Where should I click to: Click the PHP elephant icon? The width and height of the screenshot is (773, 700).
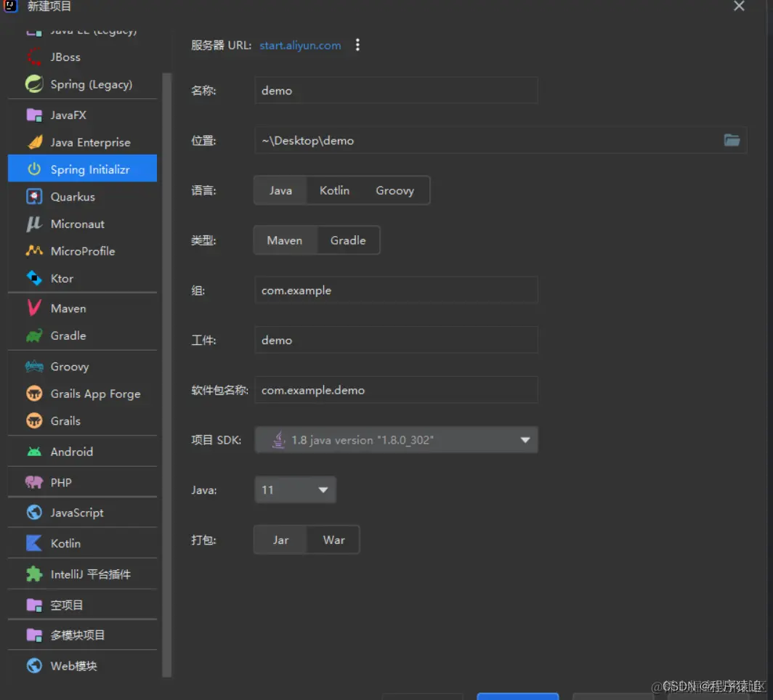pyautogui.click(x=34, y=482)
